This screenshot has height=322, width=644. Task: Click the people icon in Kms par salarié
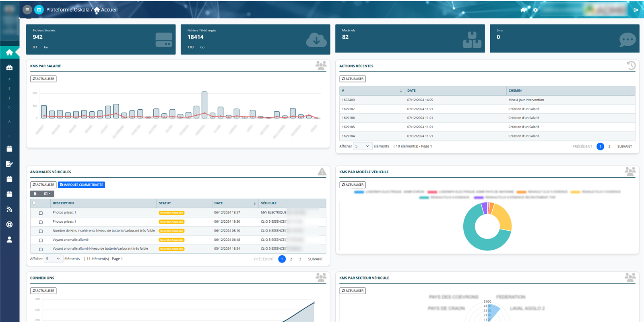pyautogui.click(x=321, y=65)
